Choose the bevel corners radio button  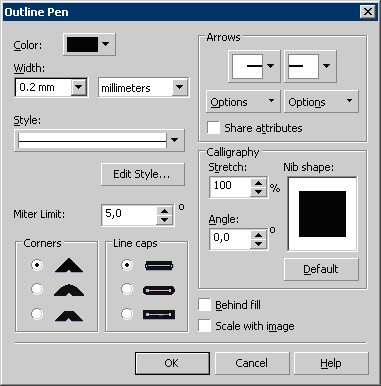(37, 314)
